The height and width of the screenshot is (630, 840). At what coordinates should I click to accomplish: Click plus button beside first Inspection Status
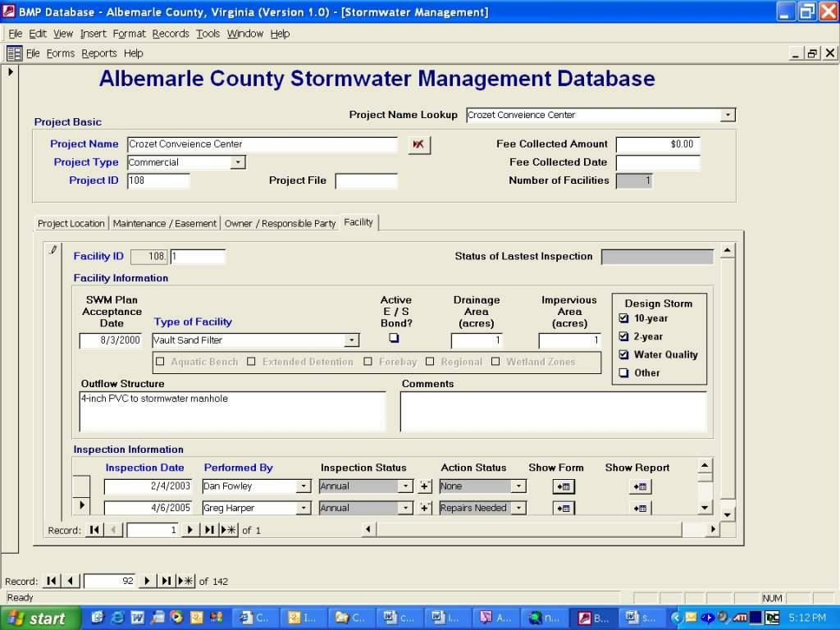tap(425, 486)
